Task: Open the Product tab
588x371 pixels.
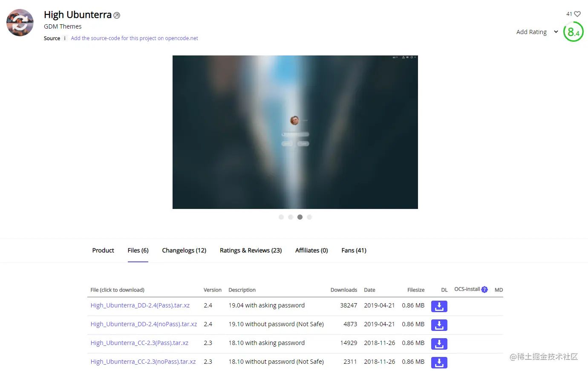Action: [x=103, y=250]
